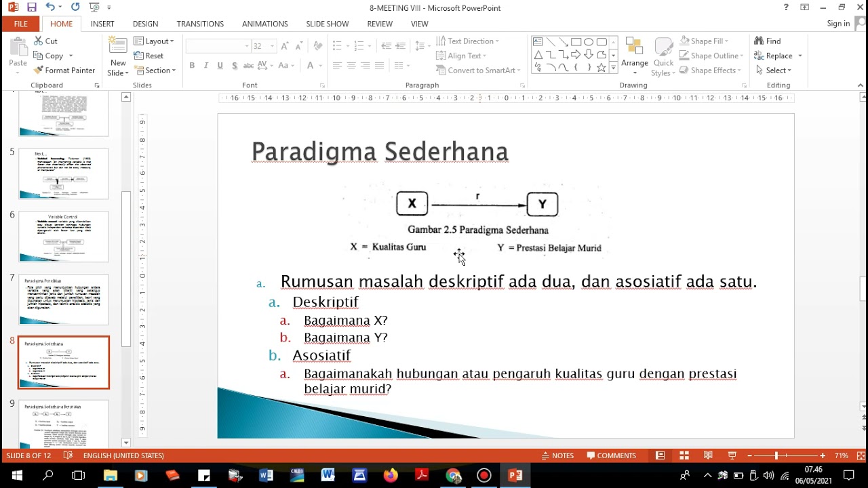Screen dimensions: 868x488
Task: Click the Redo icon in title bar
Action: (75, 7)
